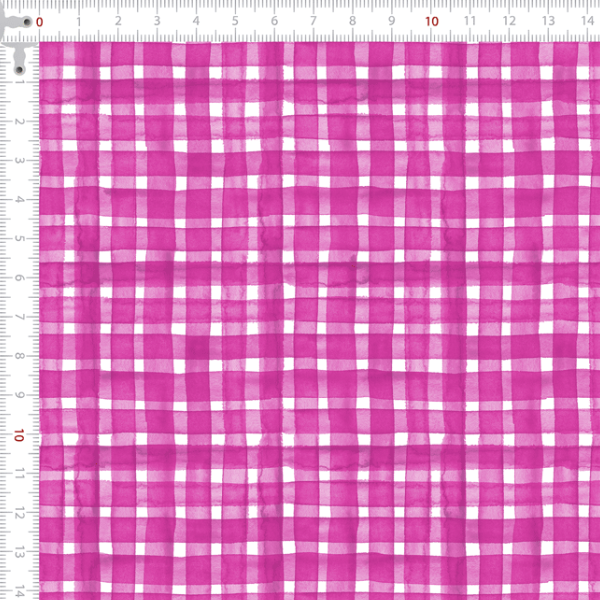Image resolution: width=600 pixels, height=600 pixels.
Task: Click number 13 on the vertical ruler
Action: tap(20, 553)
